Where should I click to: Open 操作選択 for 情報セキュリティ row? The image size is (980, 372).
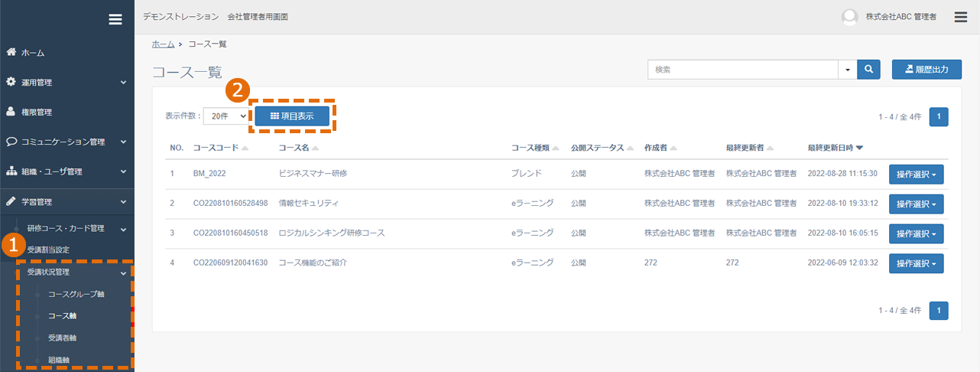pyautogui.click(x=916, y=204)
